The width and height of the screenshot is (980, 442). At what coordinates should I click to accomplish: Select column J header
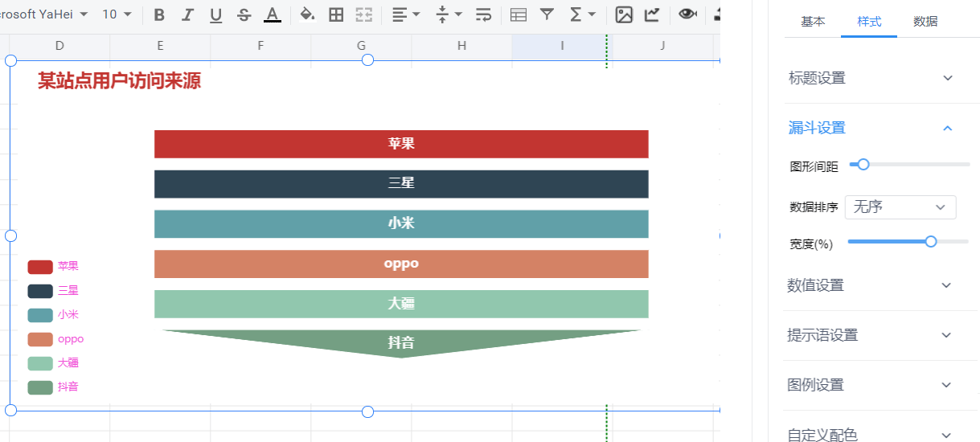pyautogui.click(x=662, y=46)
